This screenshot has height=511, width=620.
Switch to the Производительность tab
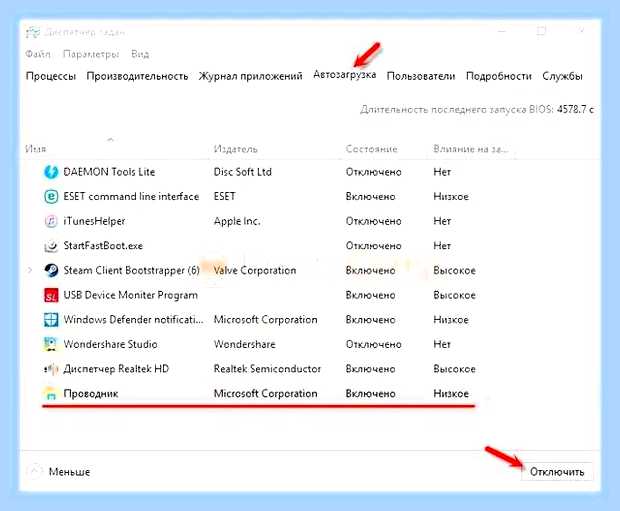click(137, 76)
